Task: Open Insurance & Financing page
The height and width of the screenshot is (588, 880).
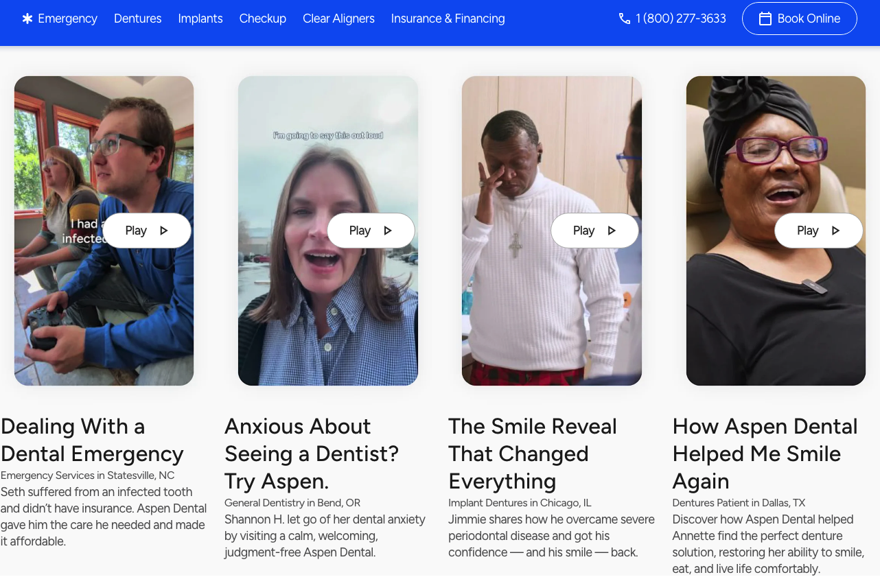Action: 448,19
